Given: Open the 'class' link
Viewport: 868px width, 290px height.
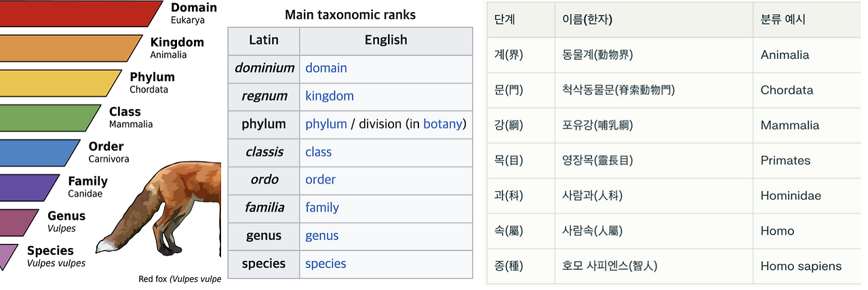Looking at the screenshot, I should [x=319, y=152].
